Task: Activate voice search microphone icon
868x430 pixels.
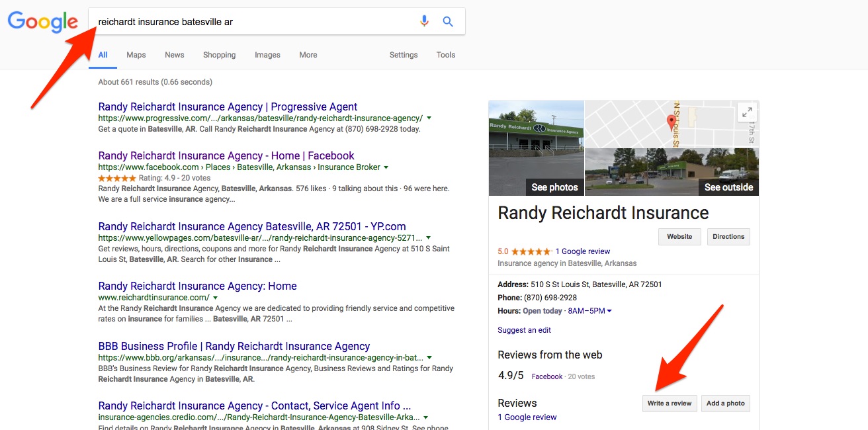Action: click(425, 21)
